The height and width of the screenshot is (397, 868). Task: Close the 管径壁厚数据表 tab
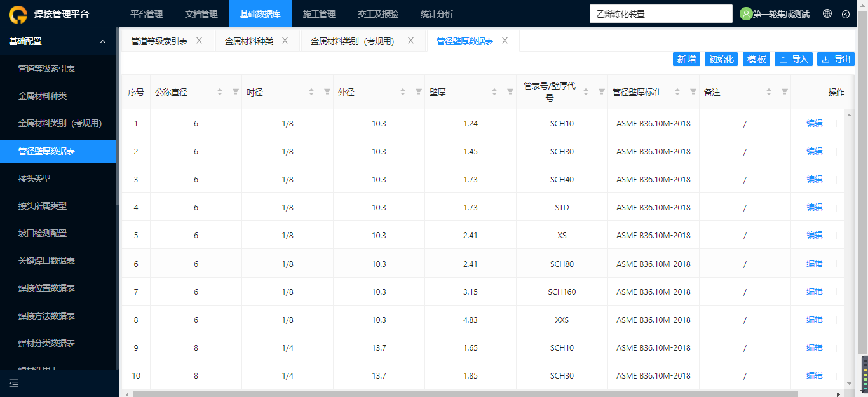pyautogui.click(x=505, y=41)
